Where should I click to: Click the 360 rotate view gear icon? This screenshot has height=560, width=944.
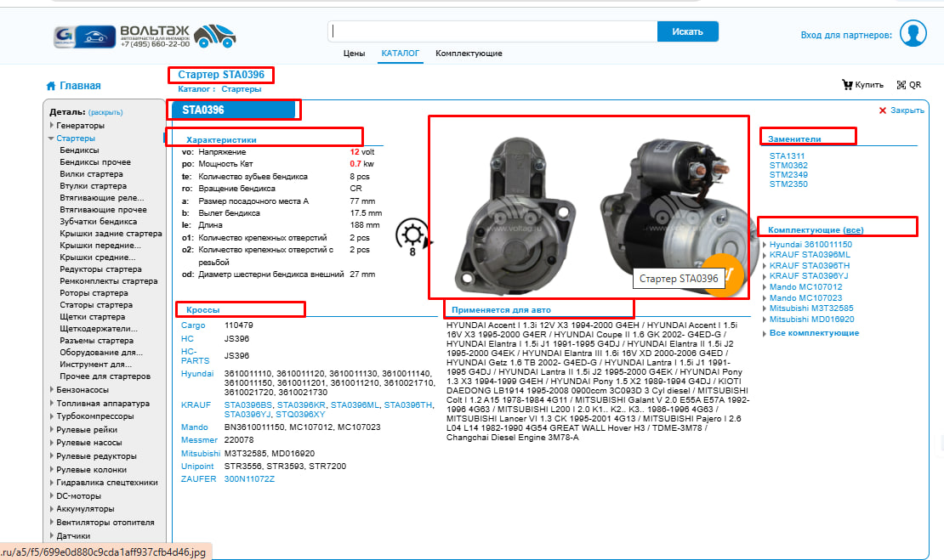(x=412, y=235)
